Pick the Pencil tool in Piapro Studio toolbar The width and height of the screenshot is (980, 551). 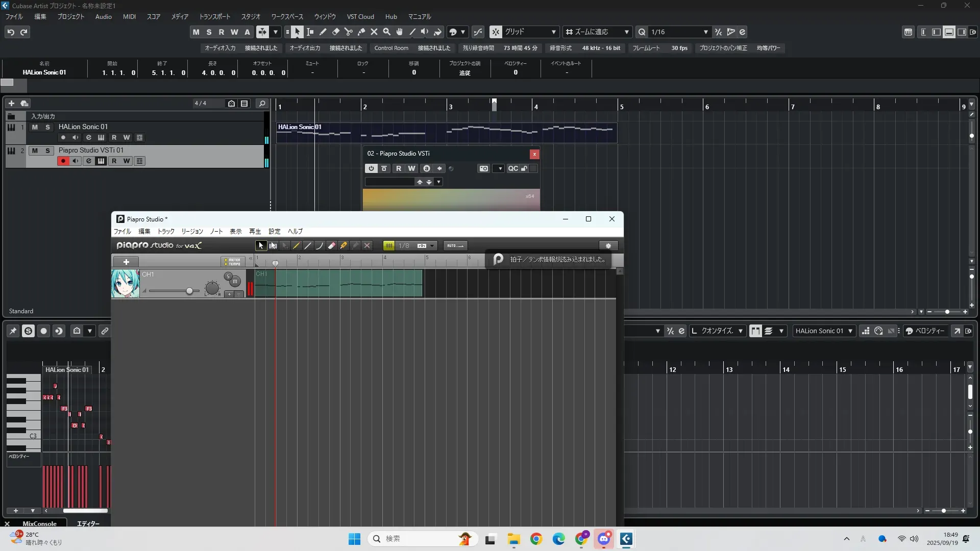click(296, 246)
